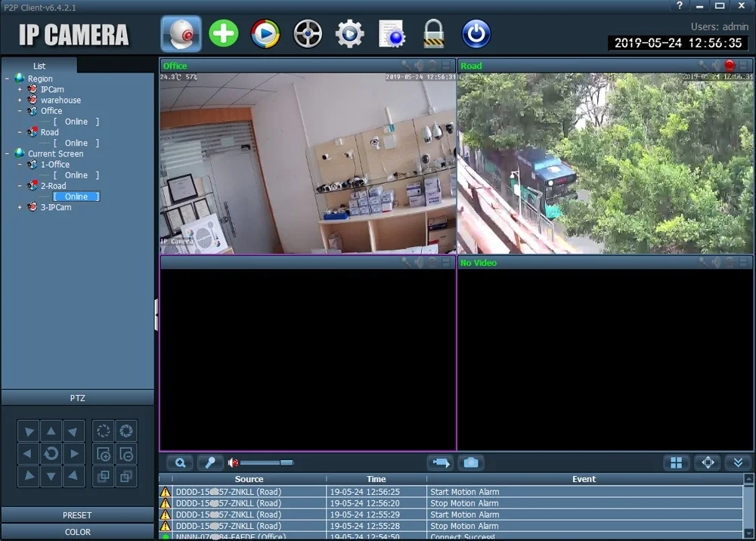Collapse the 2-Road tree node
The width and height of the screenshot is (756, 541).
point(20,185)
